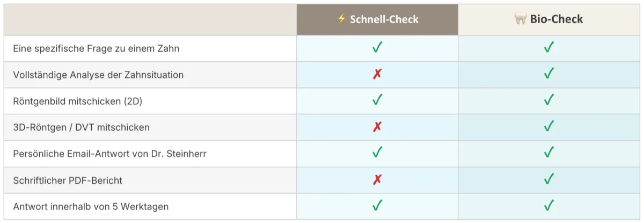Click Bio-Check checkmark for Persönliche Email-Antwort
This screenshot has width=644, height=223.
(x=548, y=153)
